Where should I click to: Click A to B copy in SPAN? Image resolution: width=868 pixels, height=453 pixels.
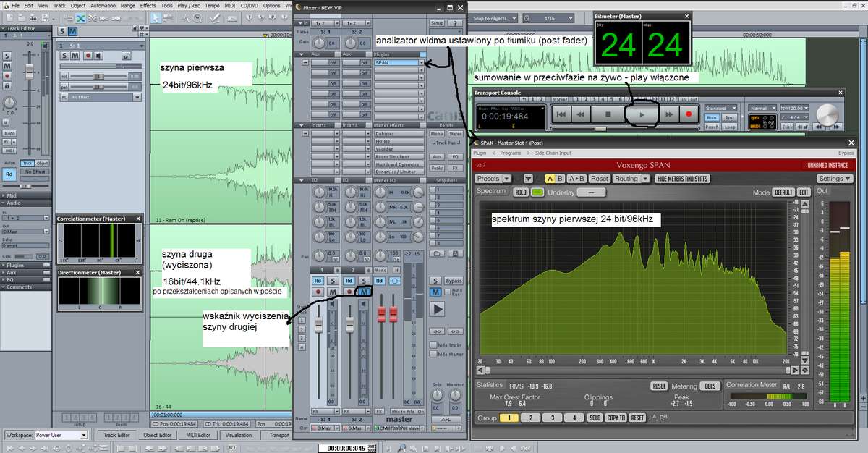point(576,178)
